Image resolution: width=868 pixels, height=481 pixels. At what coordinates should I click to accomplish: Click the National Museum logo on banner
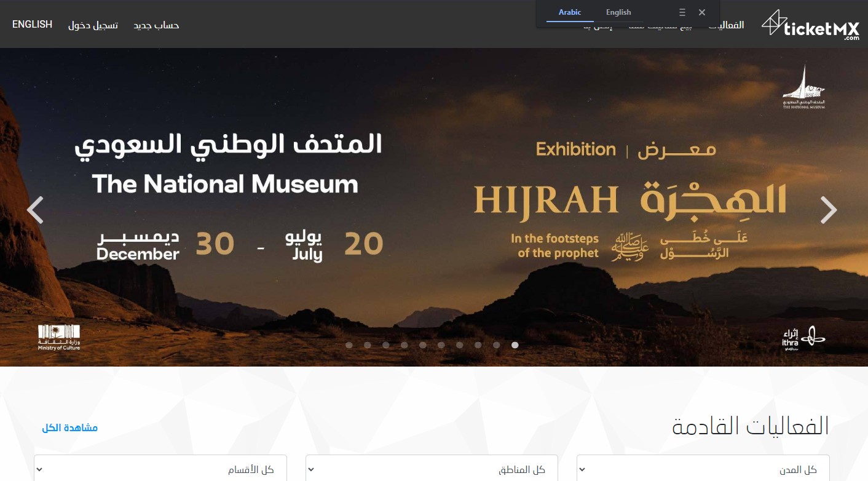pyautogui.click(x=804, y=87)
